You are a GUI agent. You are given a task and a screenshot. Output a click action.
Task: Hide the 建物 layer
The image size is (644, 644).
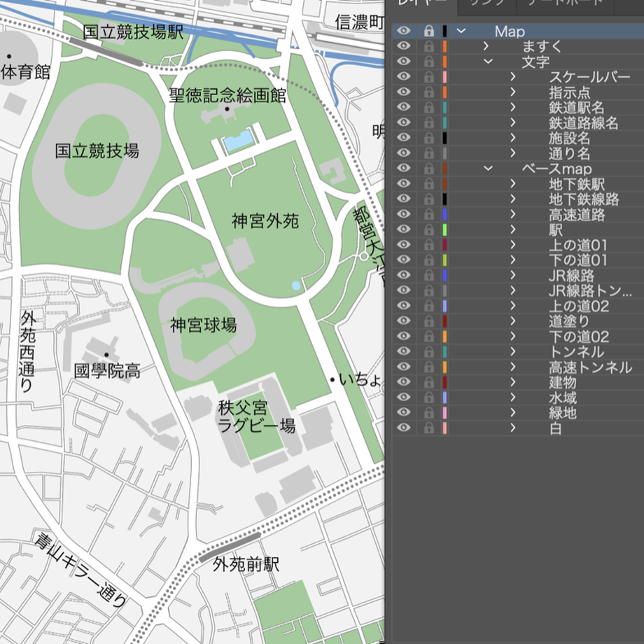(x=404, y=382)
